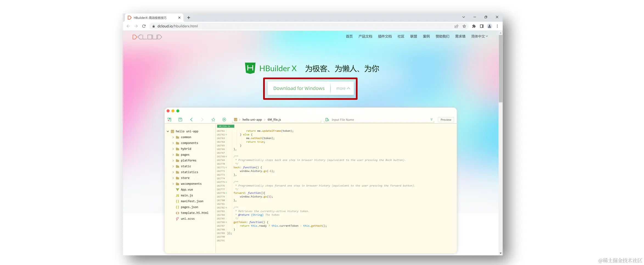The height and width of the screenshot is (265, 644).
Task: Navigate back with the left arrow in the editor
Action: [191, 119]
